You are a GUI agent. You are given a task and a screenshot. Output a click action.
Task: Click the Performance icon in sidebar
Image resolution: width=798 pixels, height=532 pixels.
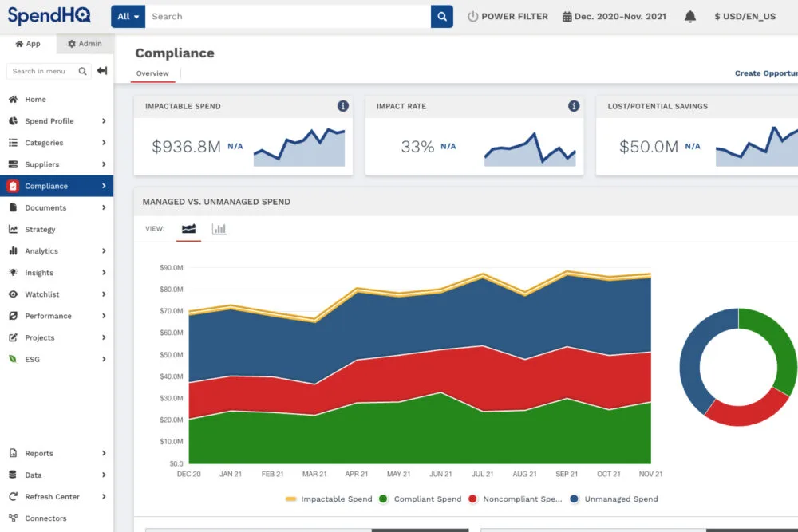pos(14,316)
